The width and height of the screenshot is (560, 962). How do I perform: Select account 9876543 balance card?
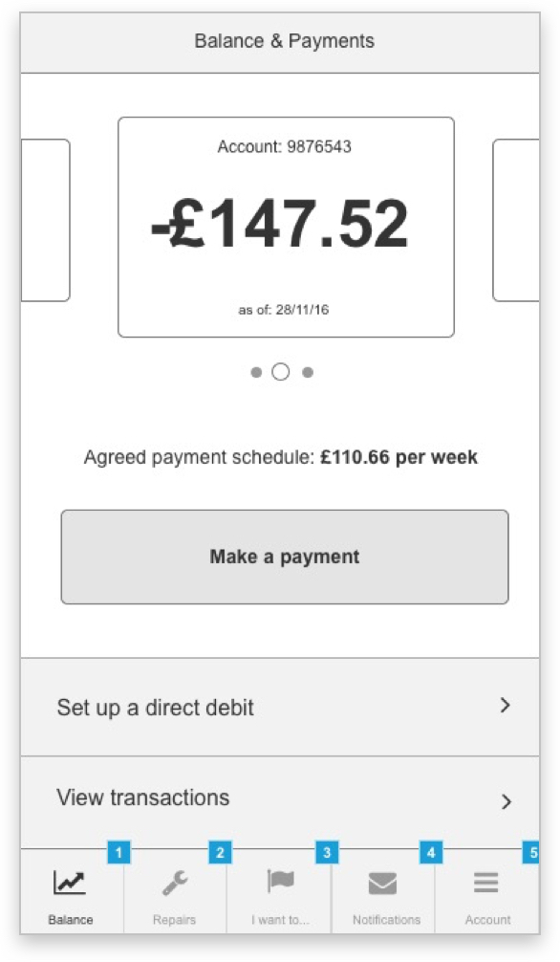[286, 227]
